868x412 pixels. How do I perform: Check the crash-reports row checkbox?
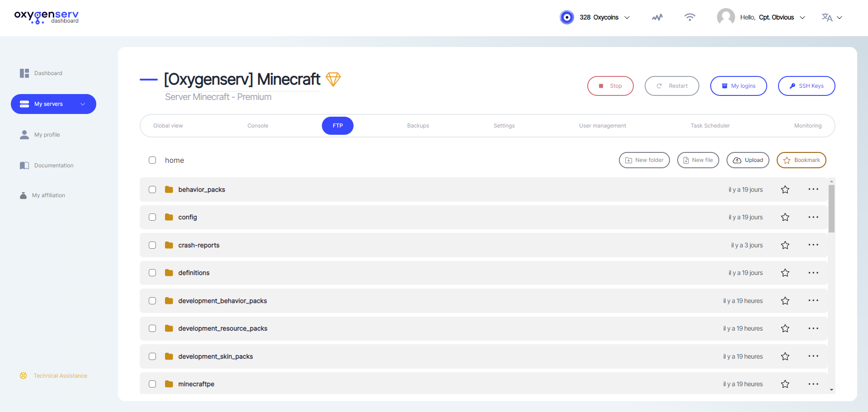click(152, 245)
